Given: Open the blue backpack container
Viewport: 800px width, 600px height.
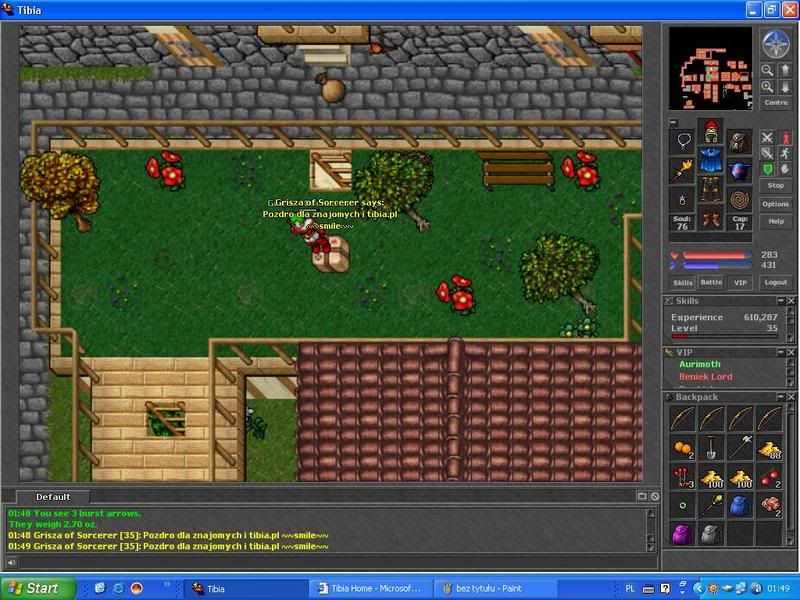Looking at the screenshot, I should coord(740,506).
